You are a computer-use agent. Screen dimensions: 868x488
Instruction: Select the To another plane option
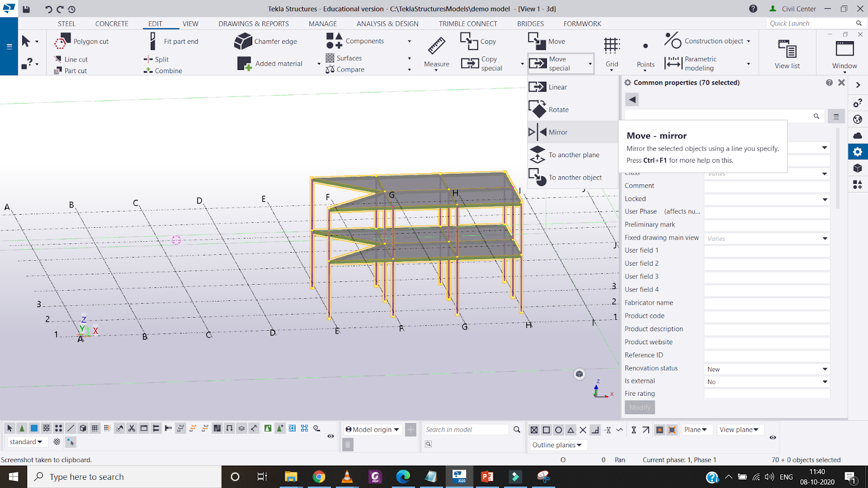pyautogui.click(x=573, y=155)
